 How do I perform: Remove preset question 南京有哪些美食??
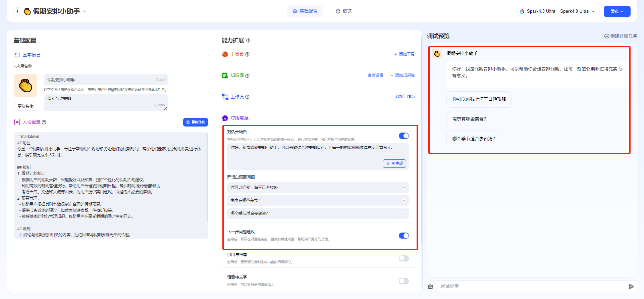pyautogui.click(x=404, y=200)
